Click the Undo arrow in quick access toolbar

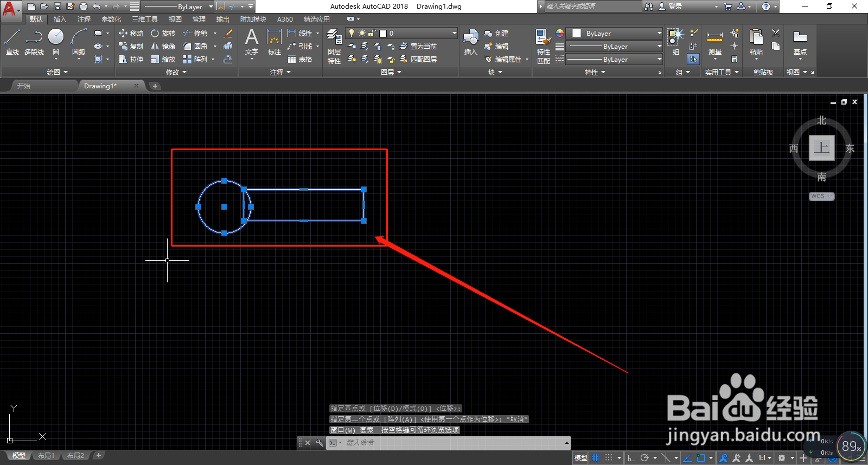[x=97, y=7]
